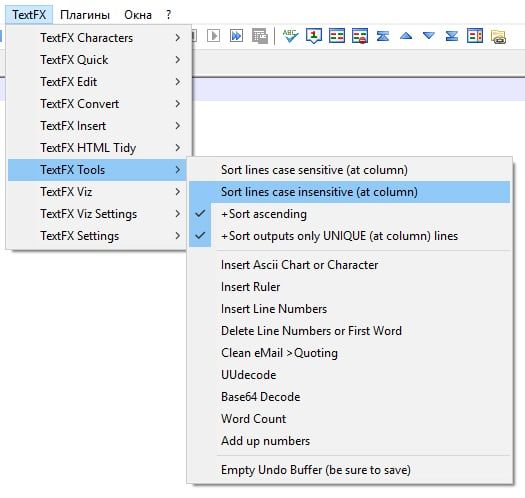Expand TextFX Characters submenu arrow

[178, 38]
